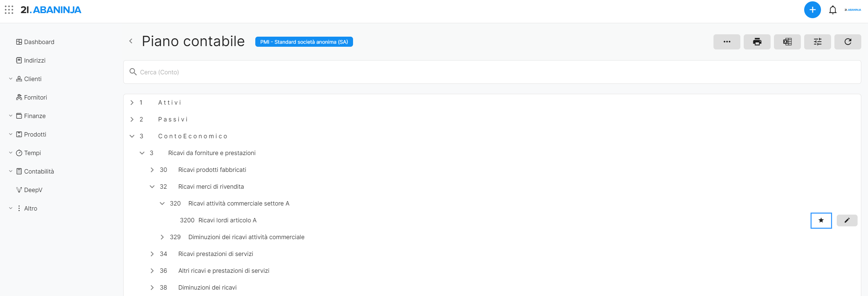Go back using the left arrow
The height and width of the screenshot is (296, 868).
click(x=131, y=41)
